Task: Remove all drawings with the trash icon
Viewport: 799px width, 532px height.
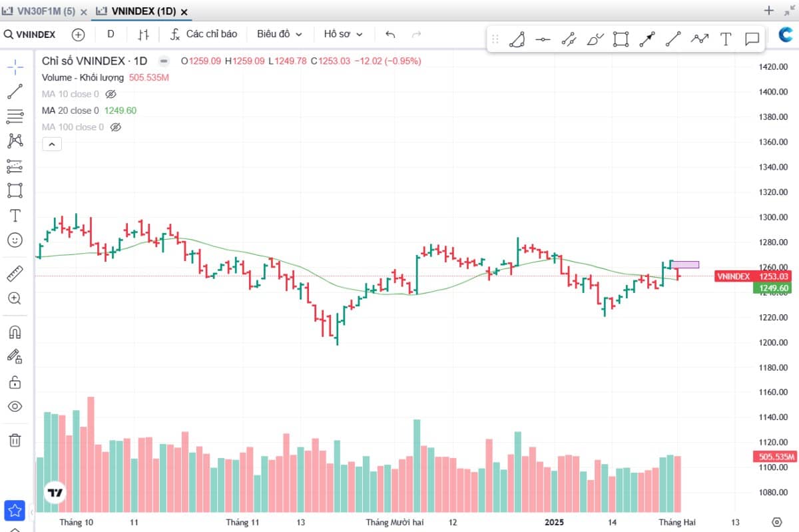Action: click(15, 439)
